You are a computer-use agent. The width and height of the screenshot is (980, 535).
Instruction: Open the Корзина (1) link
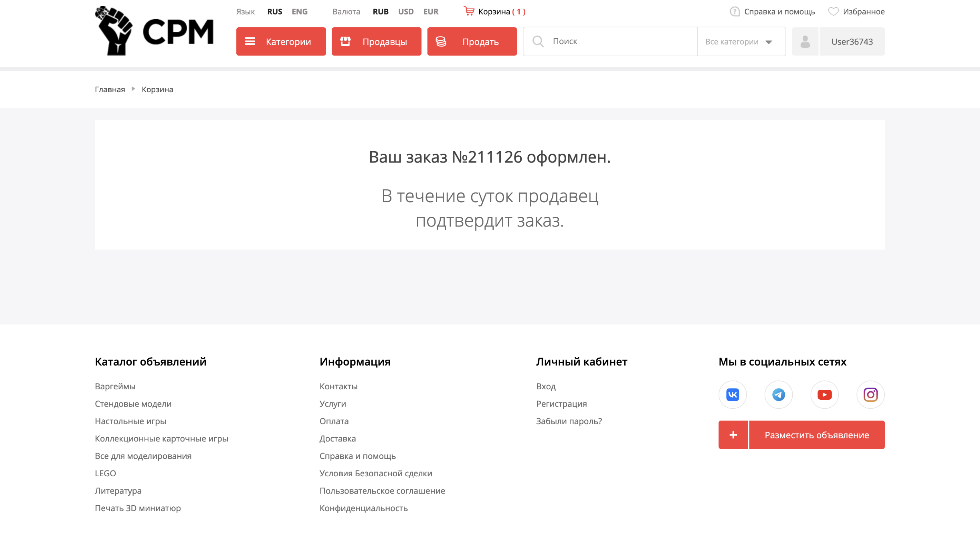502,11
